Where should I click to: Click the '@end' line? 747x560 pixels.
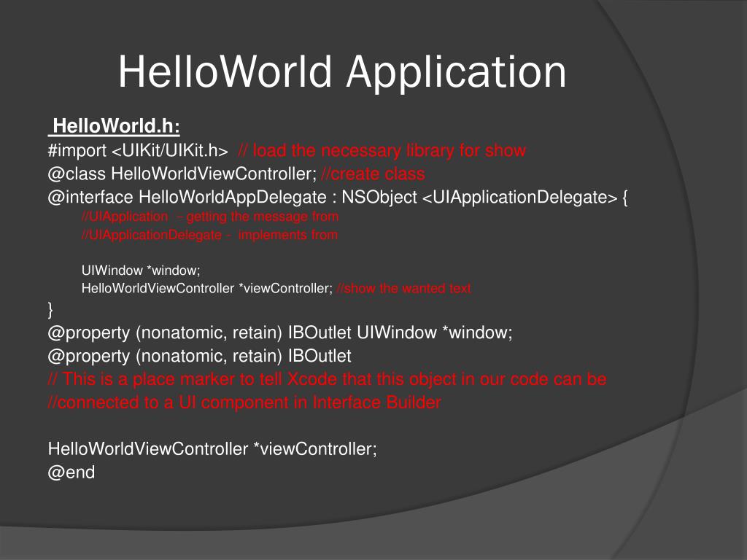71,472
